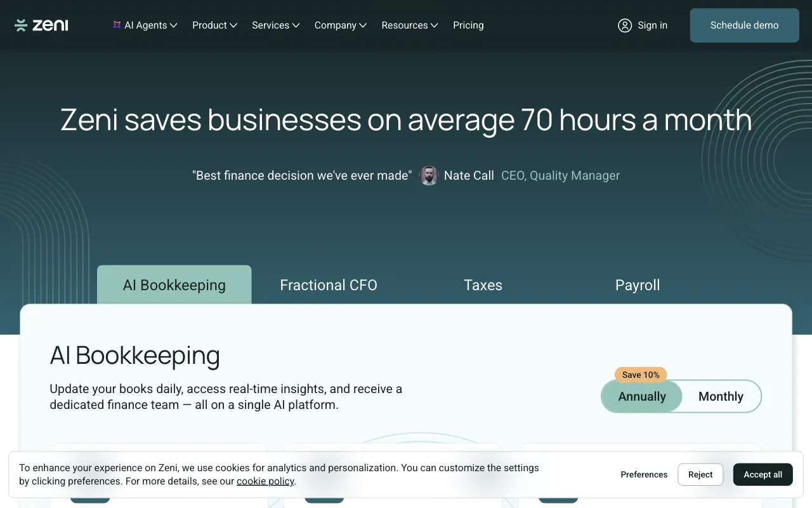Click the Zeni logo
812x508 pixels.
(x=41, y=25)
